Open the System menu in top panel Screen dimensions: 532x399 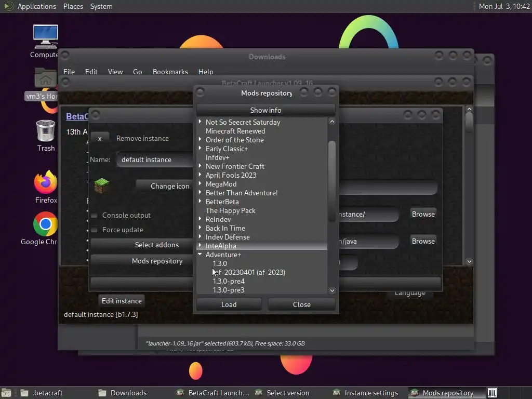click(101, 6)
